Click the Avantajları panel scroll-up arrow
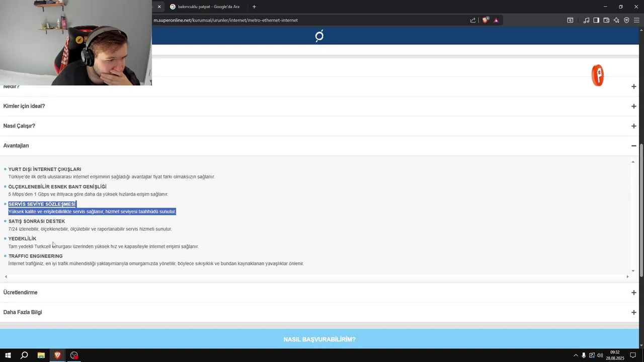The width and height of the screenshot is (644, 362). click(633, 162)
